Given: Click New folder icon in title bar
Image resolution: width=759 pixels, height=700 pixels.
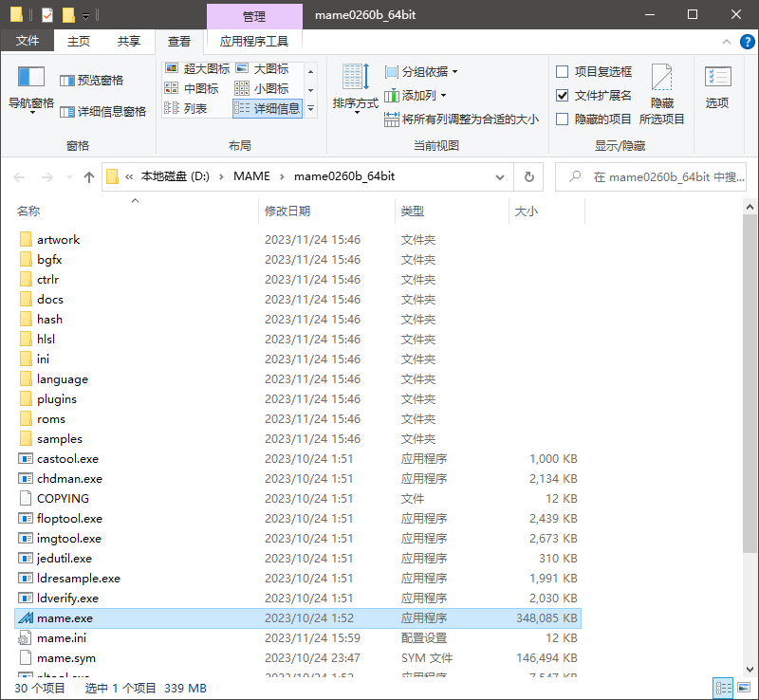Looking at the screenshot, I should (68, 15).
